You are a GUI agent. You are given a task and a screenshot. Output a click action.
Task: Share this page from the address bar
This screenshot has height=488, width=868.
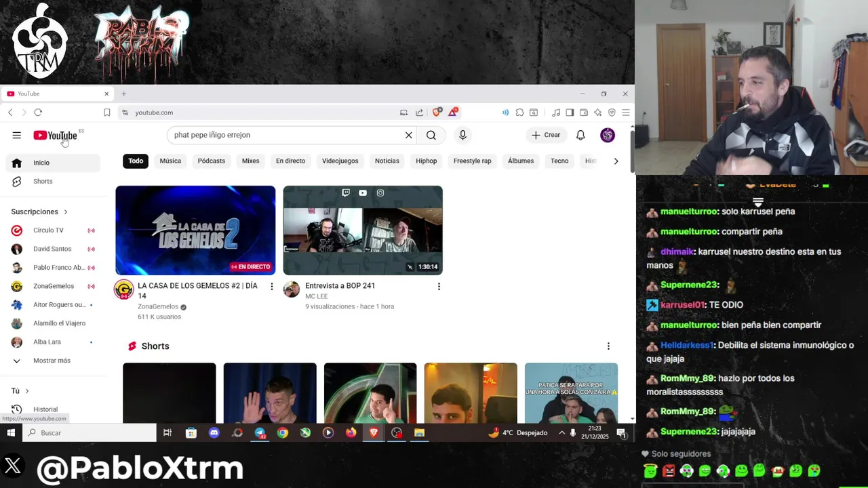tap(419, 113)
